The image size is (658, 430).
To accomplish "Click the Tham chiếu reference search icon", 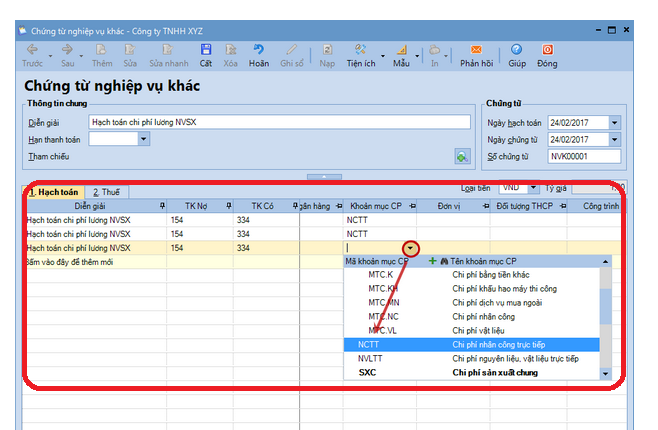I will click(462, 157).
